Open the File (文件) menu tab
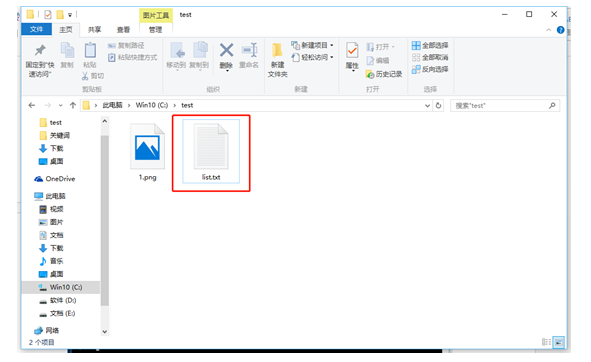This screenshot has width=591, height=362. point(37,29)
